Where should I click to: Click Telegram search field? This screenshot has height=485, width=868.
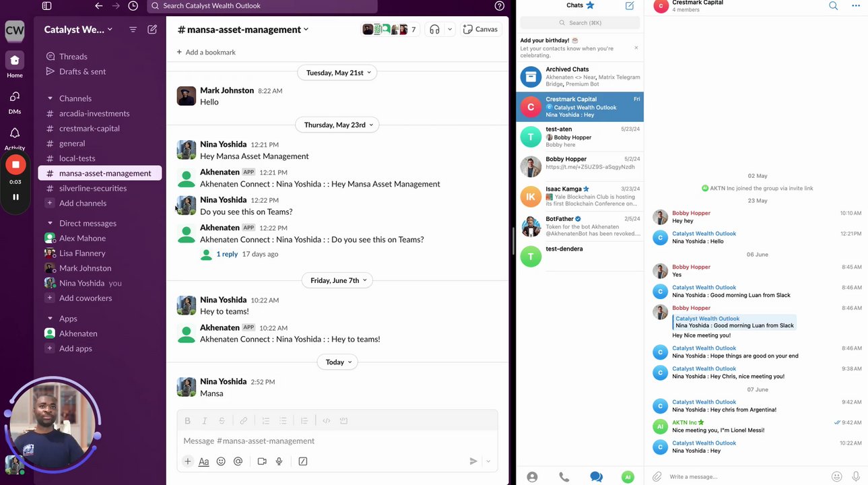click(580, 23)
